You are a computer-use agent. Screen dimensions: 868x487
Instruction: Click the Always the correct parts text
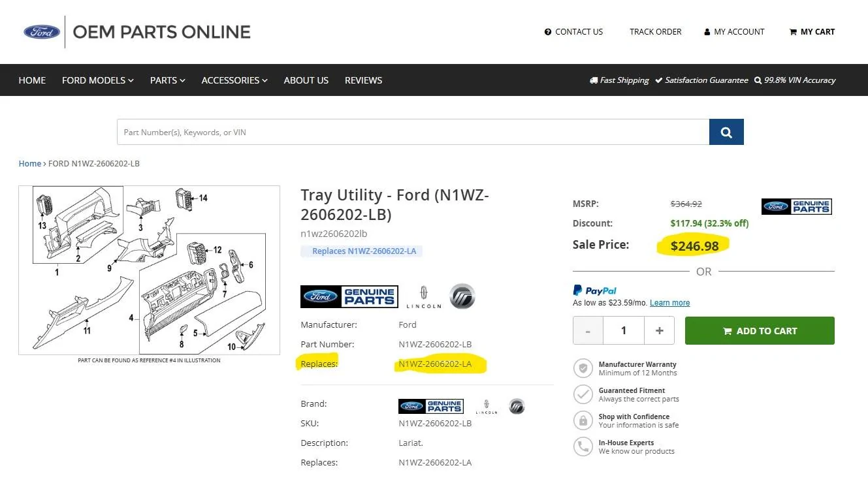coord(639,400)
